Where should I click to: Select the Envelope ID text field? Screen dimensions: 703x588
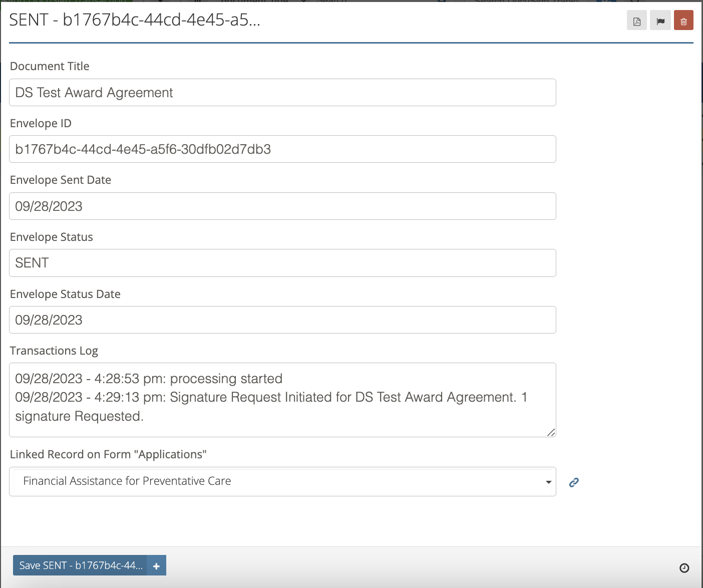(x=282, y=149)
